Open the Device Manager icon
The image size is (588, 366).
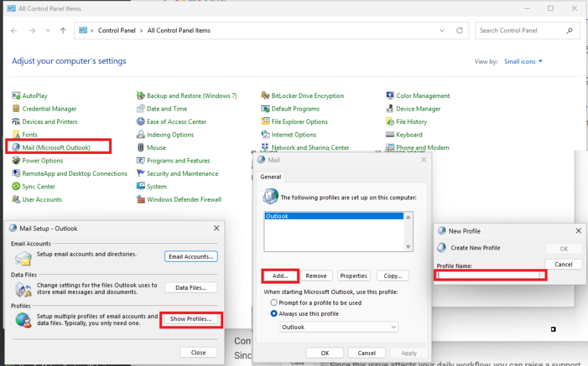[x=390, y=108]
